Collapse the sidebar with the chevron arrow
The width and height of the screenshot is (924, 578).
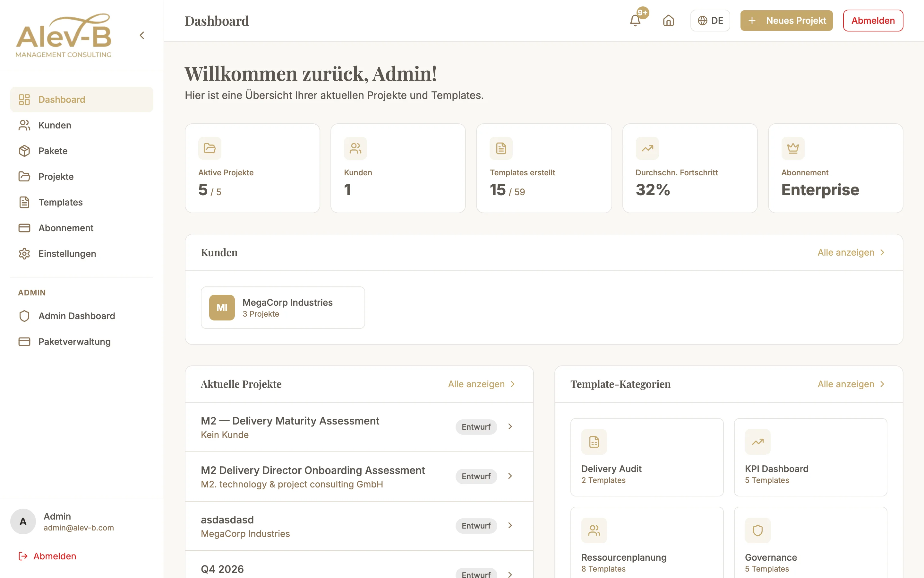[142, 36]
